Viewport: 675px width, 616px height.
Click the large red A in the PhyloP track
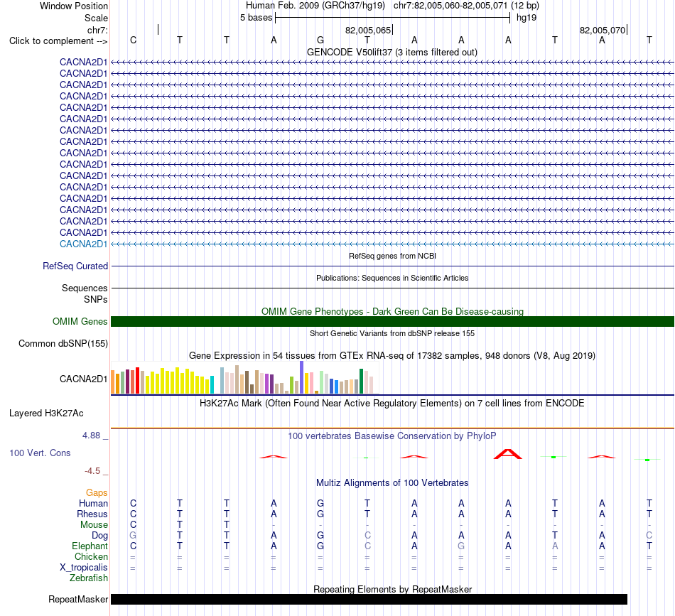click(508, 454)
